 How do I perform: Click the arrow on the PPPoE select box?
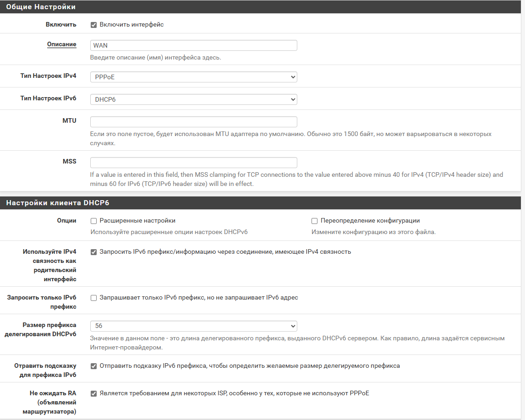point(293,77)
